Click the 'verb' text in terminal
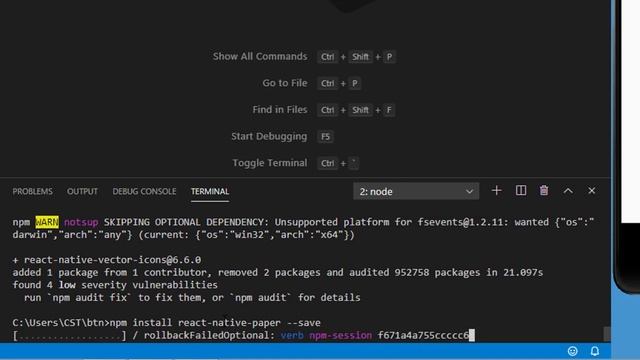This screenshot has width=640, height=360. [292, 335]
